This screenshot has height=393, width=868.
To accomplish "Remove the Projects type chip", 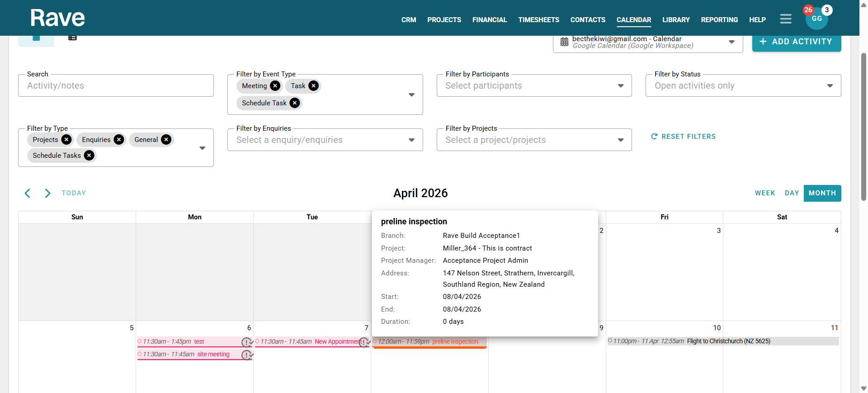I will pyautogui.click(x=66, y=140).
